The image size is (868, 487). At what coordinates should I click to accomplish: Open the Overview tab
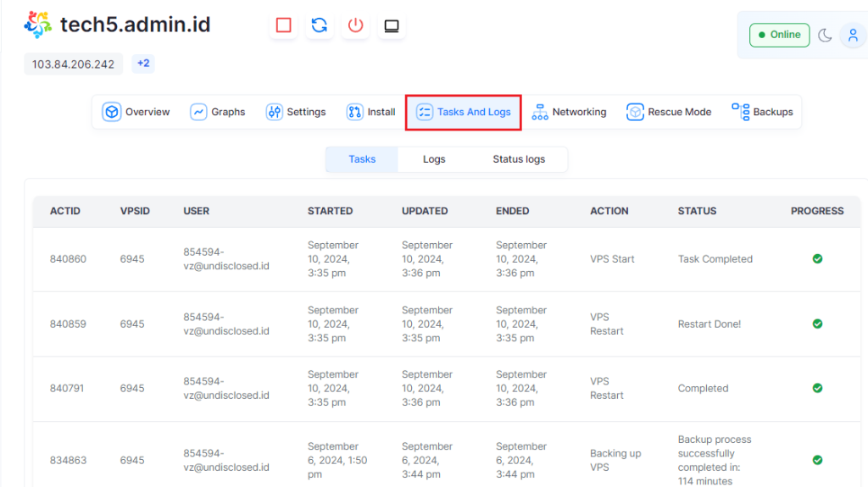point(136,112)
